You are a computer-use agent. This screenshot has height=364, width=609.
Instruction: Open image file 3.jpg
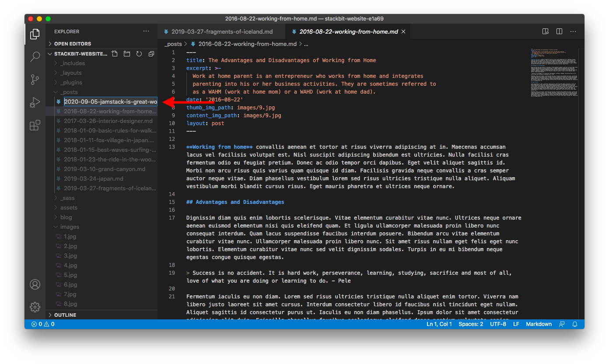tap(101, 255)
